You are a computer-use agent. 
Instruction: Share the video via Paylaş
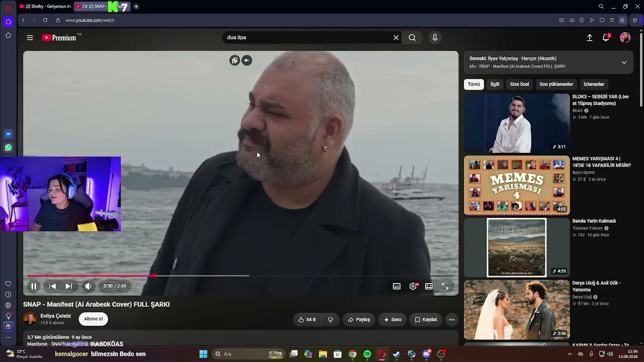pos(359,320)
